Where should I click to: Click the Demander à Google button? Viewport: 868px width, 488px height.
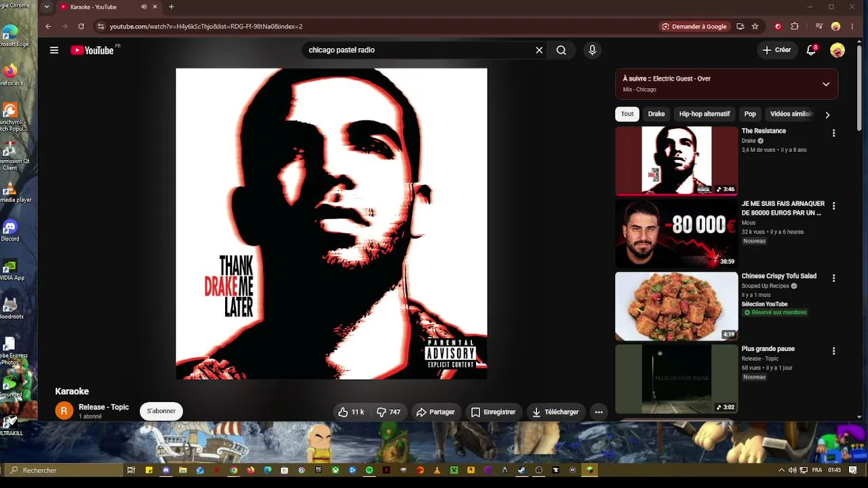click(694, 26)
